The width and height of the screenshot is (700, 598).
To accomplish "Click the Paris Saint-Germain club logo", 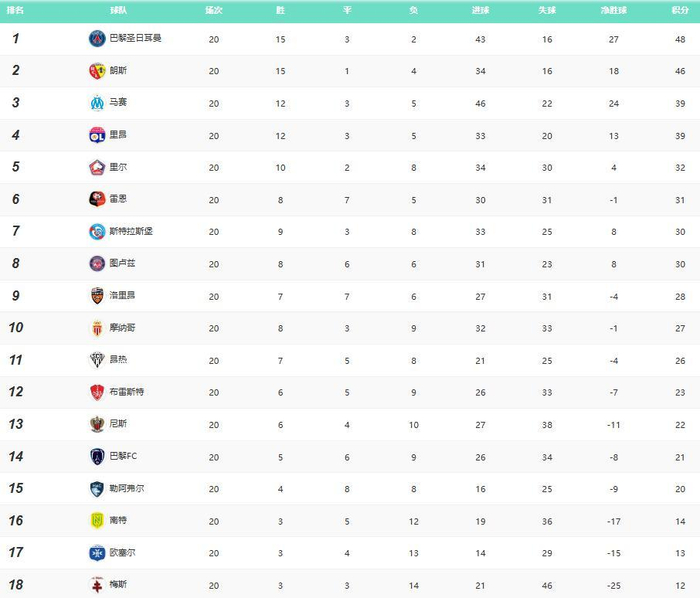I will [96, 38].
